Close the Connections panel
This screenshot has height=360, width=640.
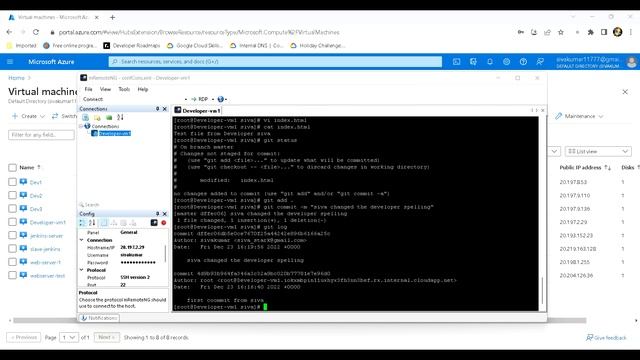(164, 109)
